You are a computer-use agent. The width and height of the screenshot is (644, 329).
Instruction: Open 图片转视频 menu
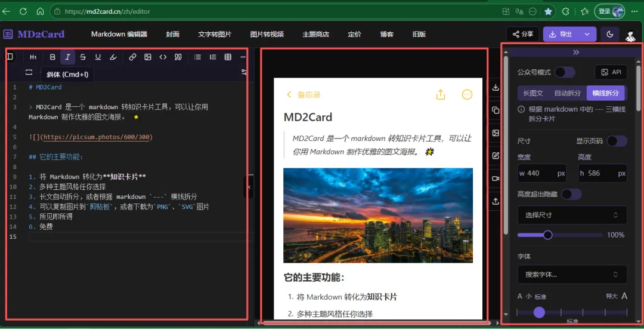267,34
